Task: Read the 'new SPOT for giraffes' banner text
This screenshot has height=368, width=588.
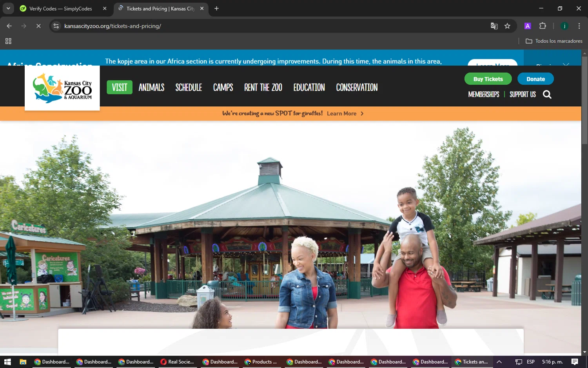Action: tap(272, 113)
